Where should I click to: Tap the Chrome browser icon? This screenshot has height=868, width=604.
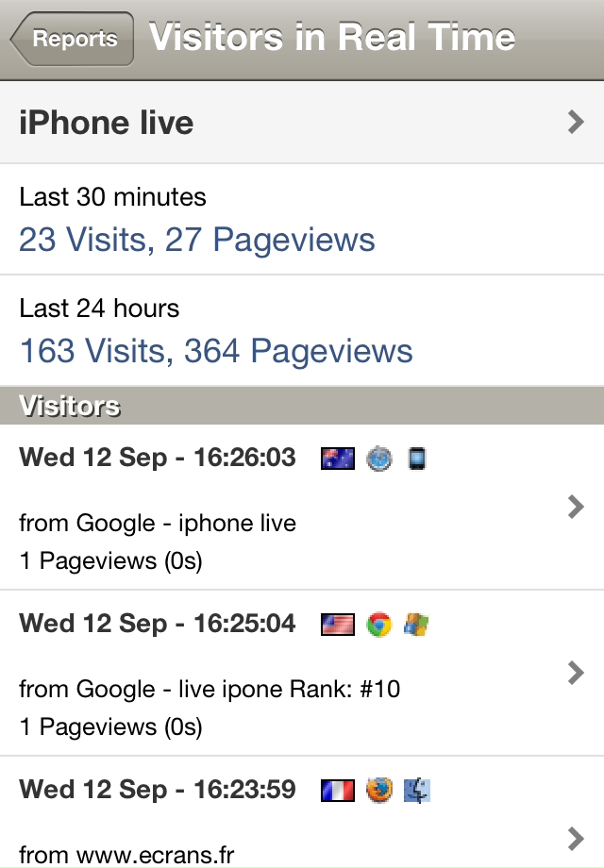pyautogui.click(x=379, y=625)
